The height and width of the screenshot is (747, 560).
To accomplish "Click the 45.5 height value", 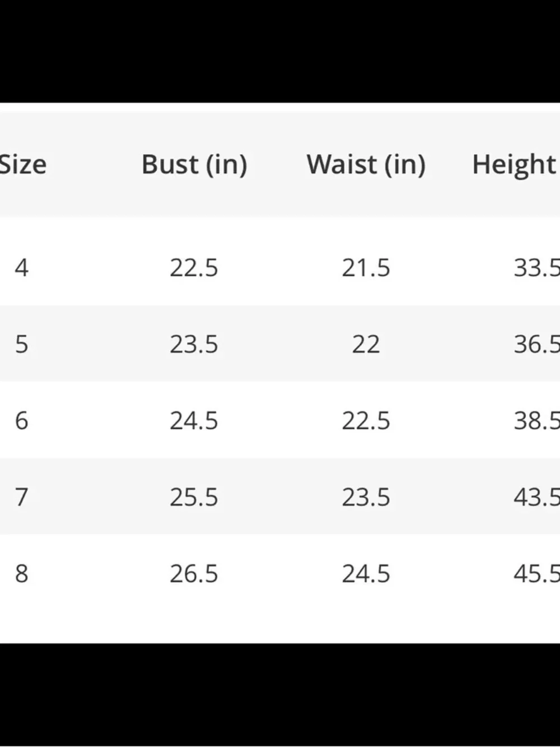I will point(536,573).
